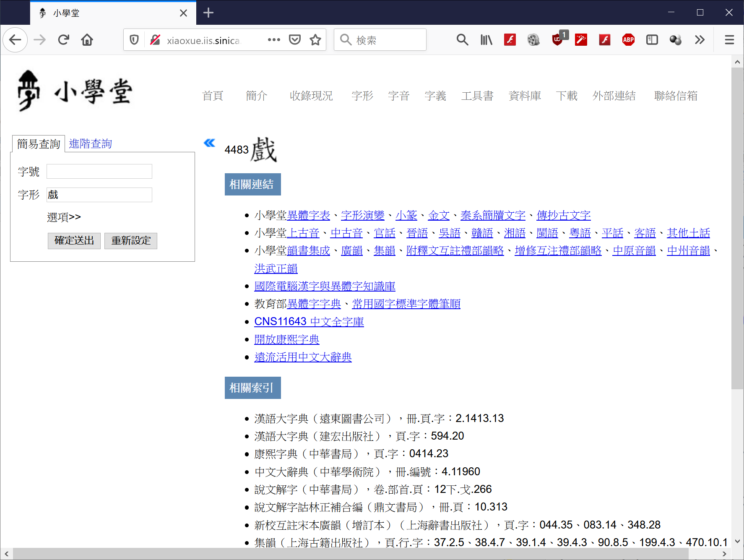Expand the hidden toolbar overflow chevron
This screenshot has height=560, width=744.
pos(700,40)
